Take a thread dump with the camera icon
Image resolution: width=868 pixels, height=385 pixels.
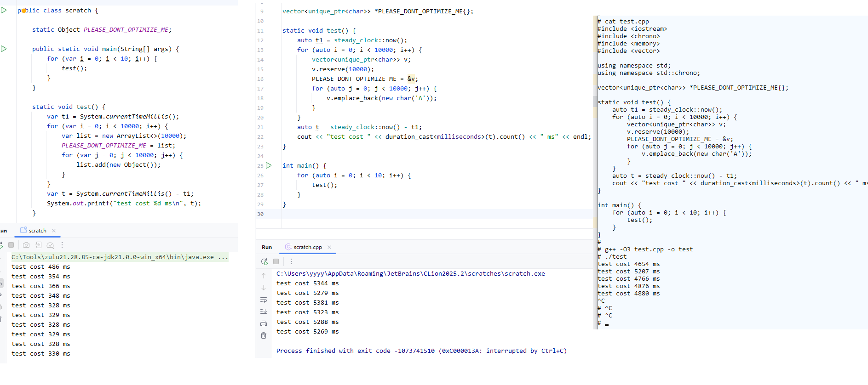click(x=26, y=245)
